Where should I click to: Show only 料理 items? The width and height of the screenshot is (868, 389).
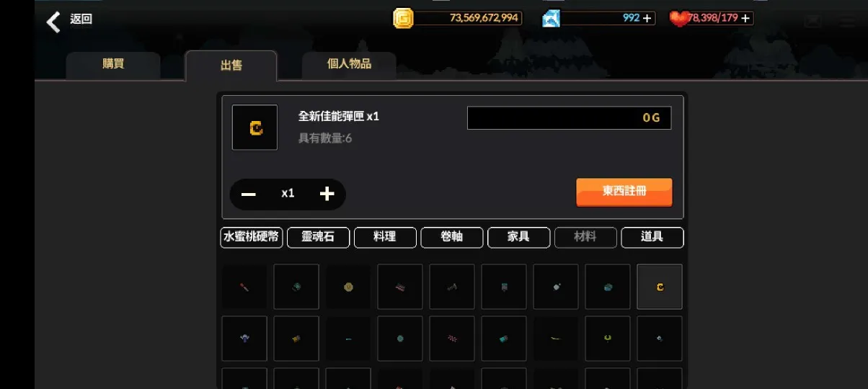point(385,237)
